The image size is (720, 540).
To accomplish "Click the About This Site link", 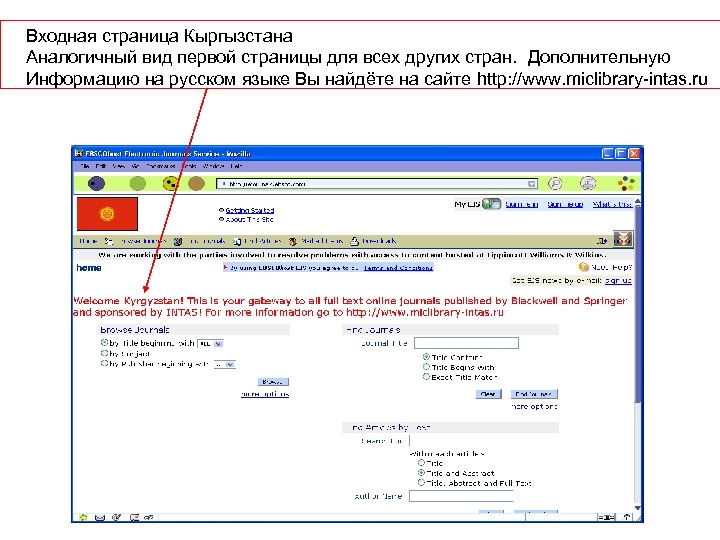I will coord(249,219).
